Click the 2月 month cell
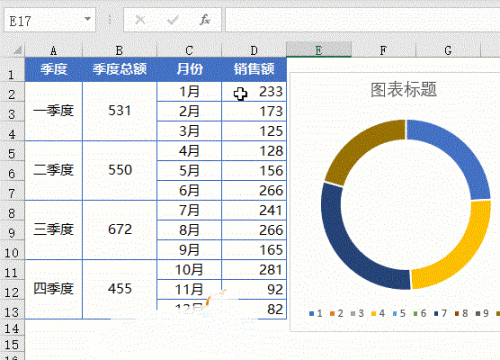The height and width of the screenshot is (360, 500). [x=189, y=111]
